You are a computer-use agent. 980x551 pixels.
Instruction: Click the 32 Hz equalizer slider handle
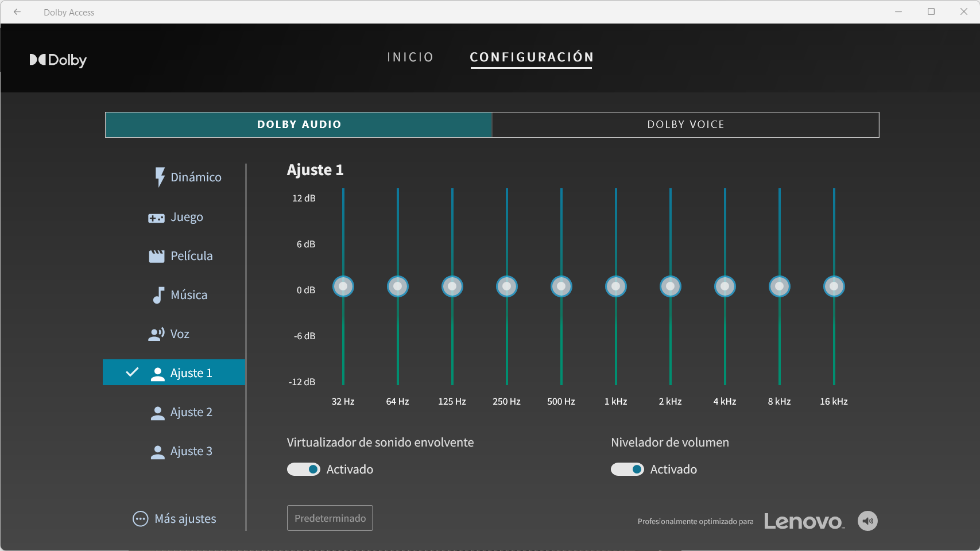click(x=343, y=286)
